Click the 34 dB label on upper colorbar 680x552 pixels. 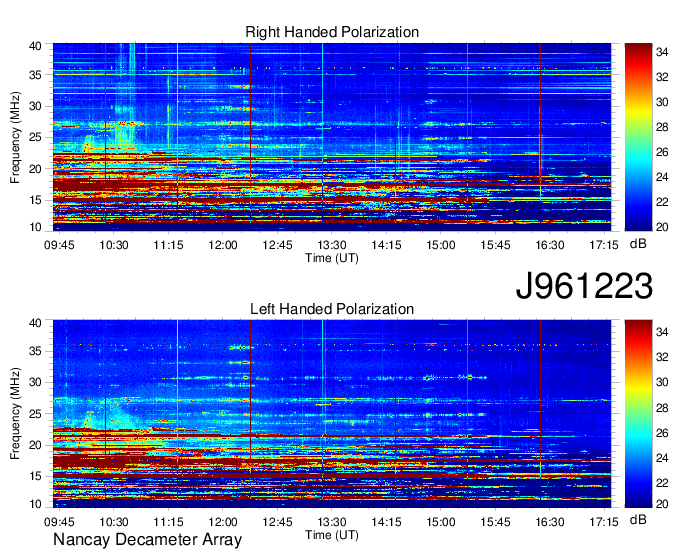coord(662,52)
